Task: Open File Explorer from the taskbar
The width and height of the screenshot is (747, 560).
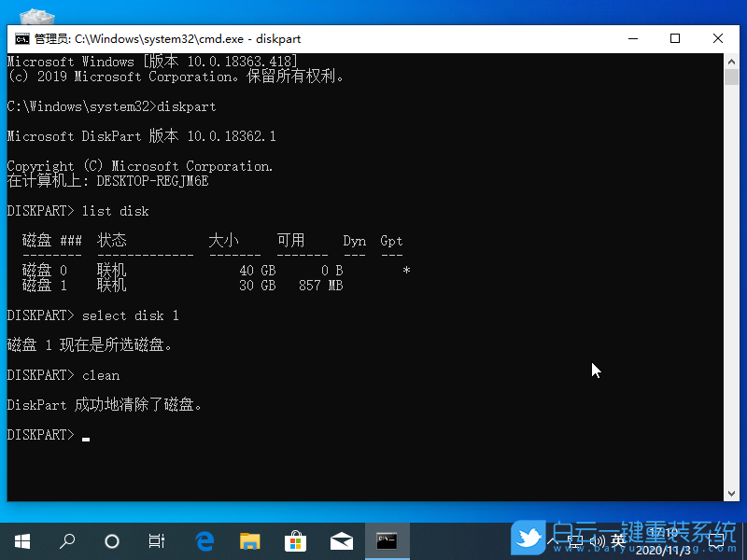Action: click(x=249, y=540)
